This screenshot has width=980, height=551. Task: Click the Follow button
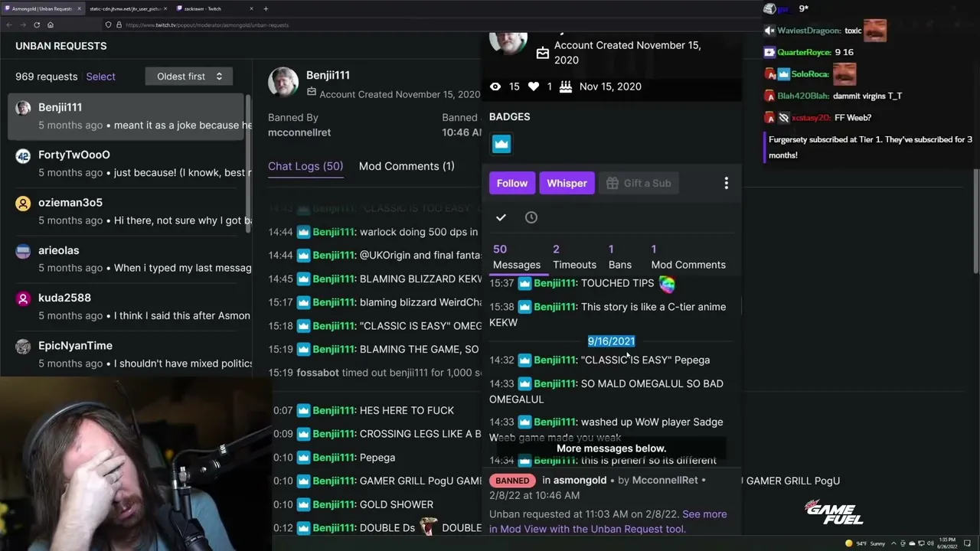point(512,183)
